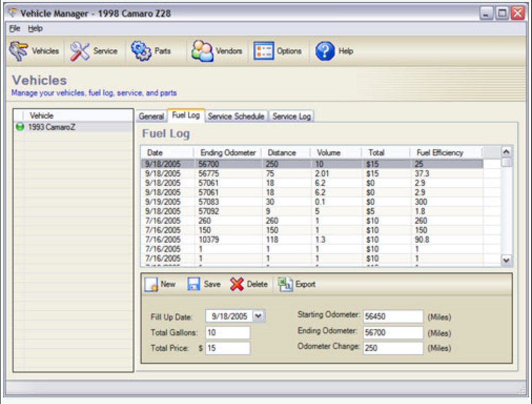
Task: Minimize the Vehicle Manager window
Action: [486, 13]
